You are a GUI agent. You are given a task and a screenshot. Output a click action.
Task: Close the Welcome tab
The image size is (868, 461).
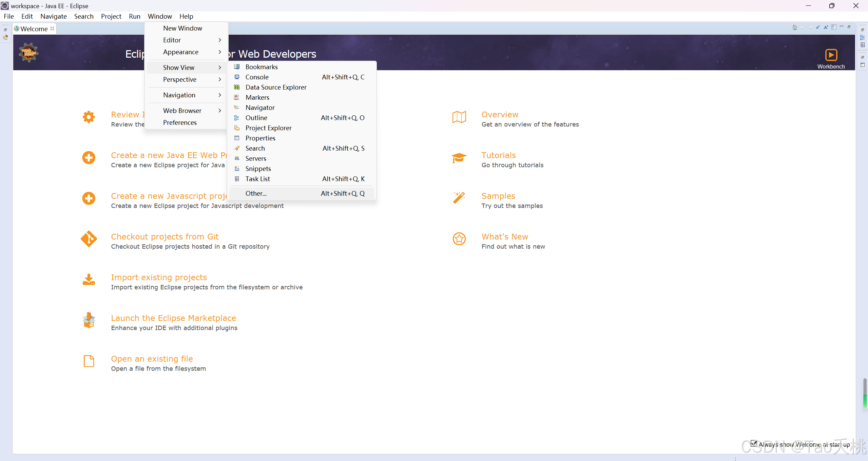pos(52,28)
